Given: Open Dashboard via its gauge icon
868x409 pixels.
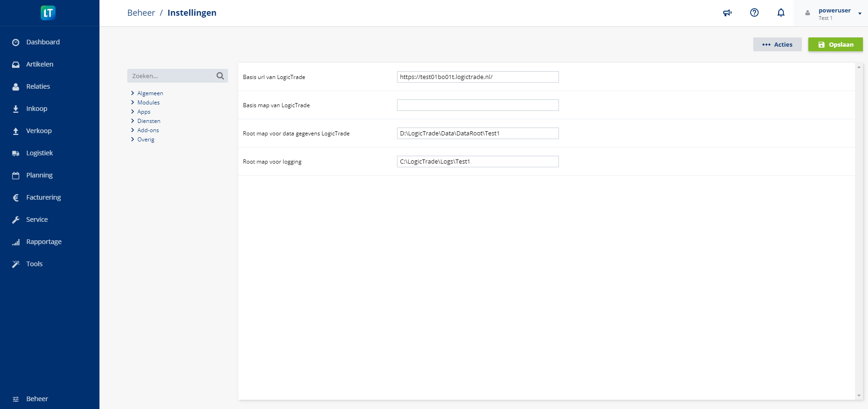Looking at the screenshot, I should tap(16, 42).
